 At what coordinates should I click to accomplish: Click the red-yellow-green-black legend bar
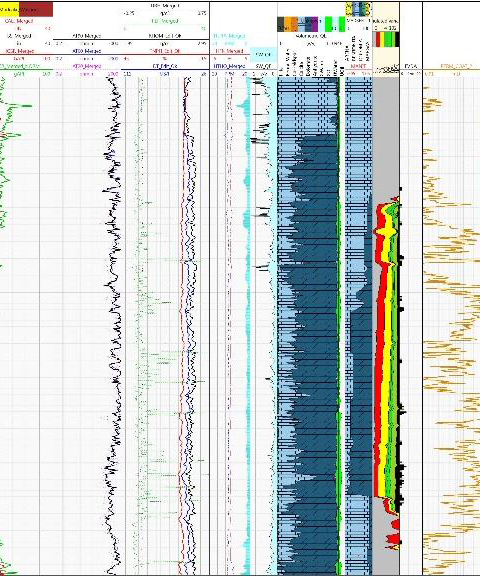tap(386, 40)
